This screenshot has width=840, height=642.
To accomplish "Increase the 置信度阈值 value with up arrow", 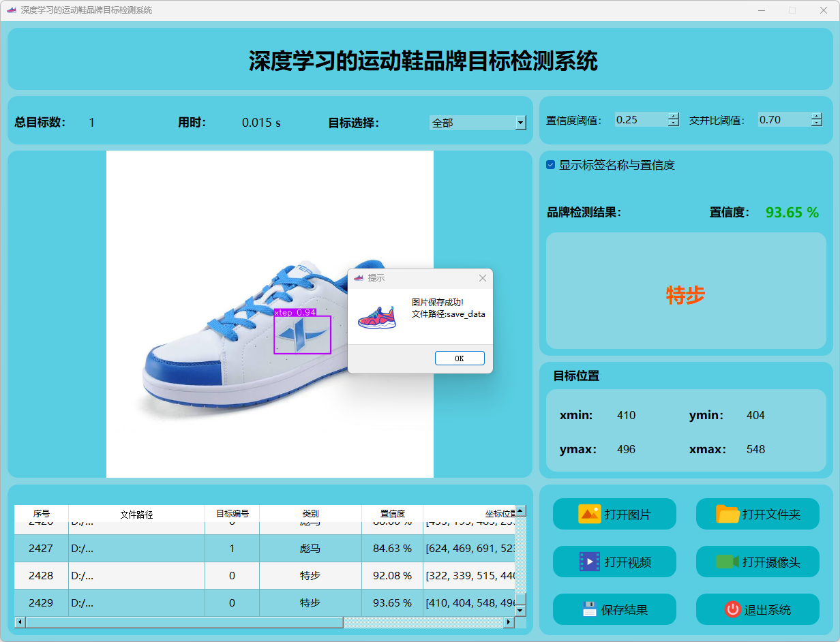I will pos(674,116).
